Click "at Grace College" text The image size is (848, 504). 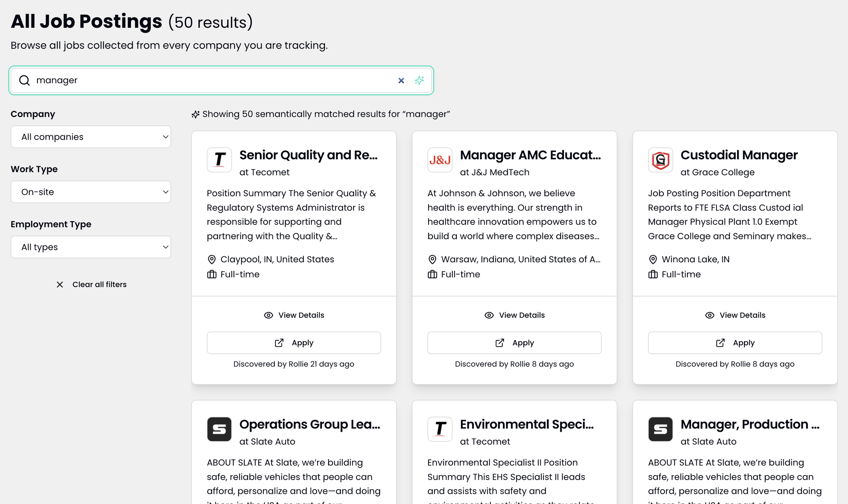tap(717, 172)
